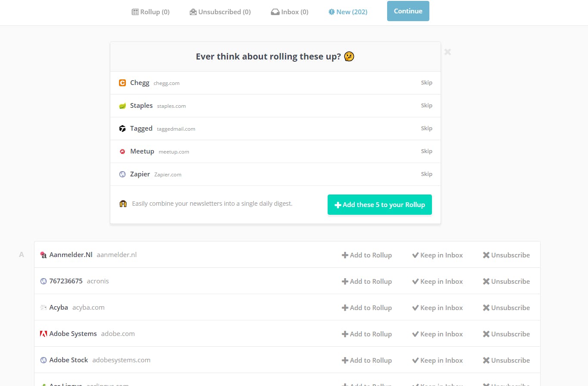
Task: Click the Meetup red logo icon
Action: (122, 151)
